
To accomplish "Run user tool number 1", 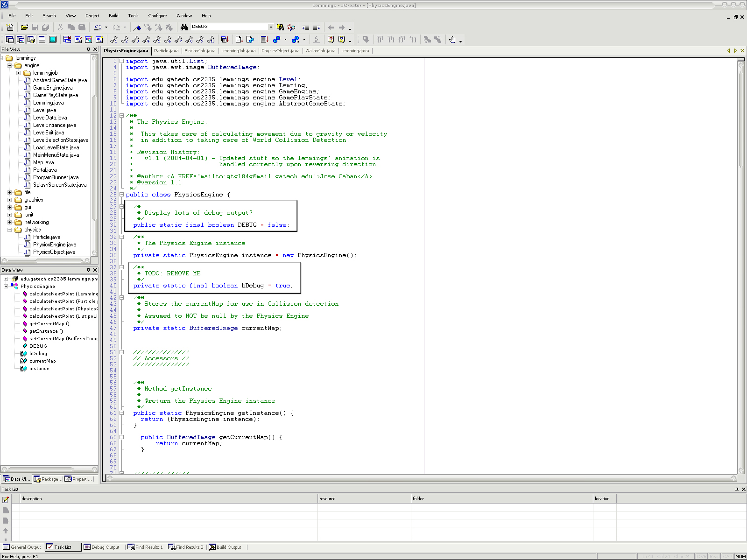I will (x=114, y=40).
